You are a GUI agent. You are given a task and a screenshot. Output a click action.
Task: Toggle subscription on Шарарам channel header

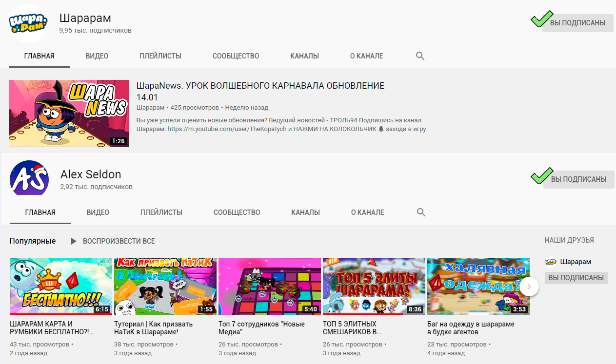pyautogui.click(x=577, y=23)
